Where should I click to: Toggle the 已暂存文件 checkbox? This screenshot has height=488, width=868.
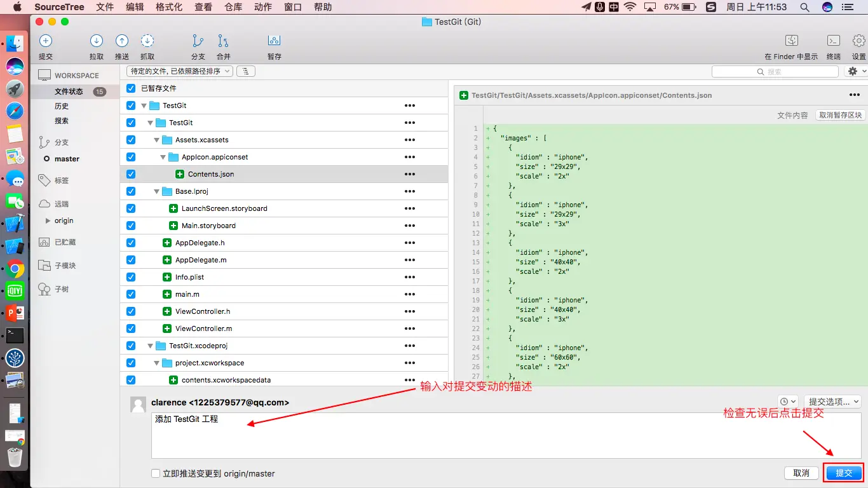coord(131,88)
